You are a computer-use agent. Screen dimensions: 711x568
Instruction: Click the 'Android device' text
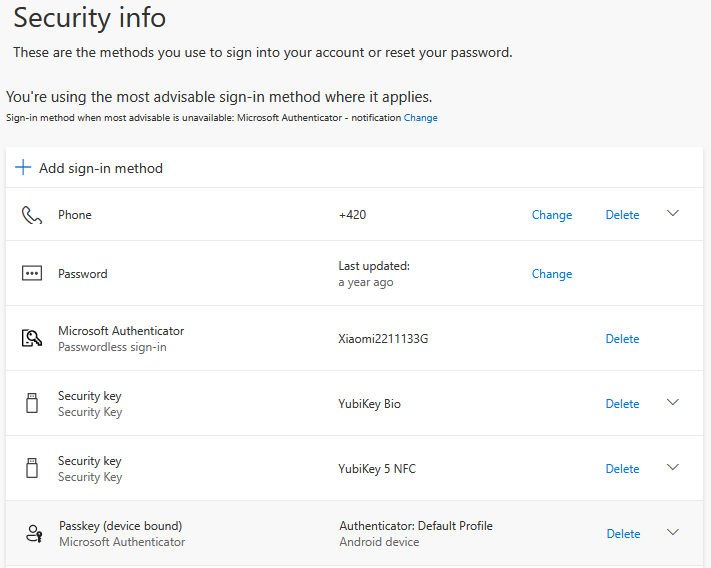click(379, 542)
